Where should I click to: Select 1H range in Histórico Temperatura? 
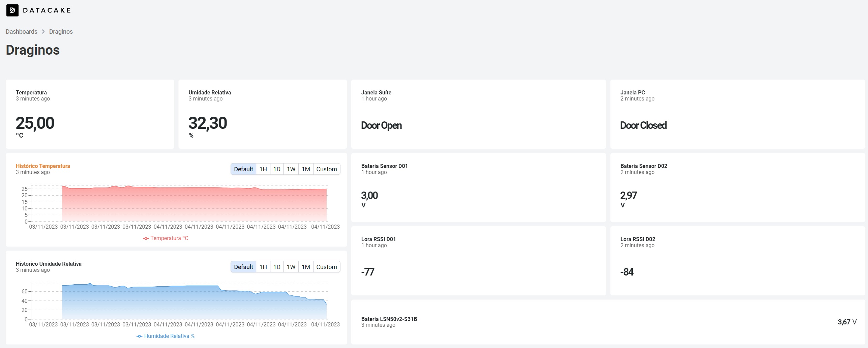263,169
